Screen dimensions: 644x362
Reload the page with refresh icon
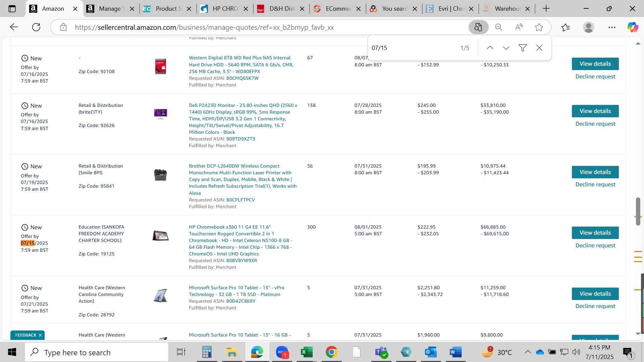click(x=36, y=27)
